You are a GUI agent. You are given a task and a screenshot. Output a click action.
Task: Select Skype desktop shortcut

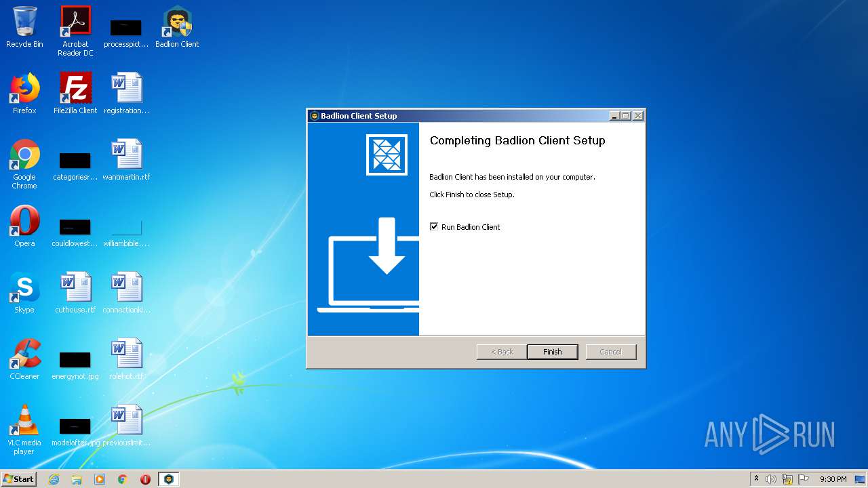pos(24,293)
